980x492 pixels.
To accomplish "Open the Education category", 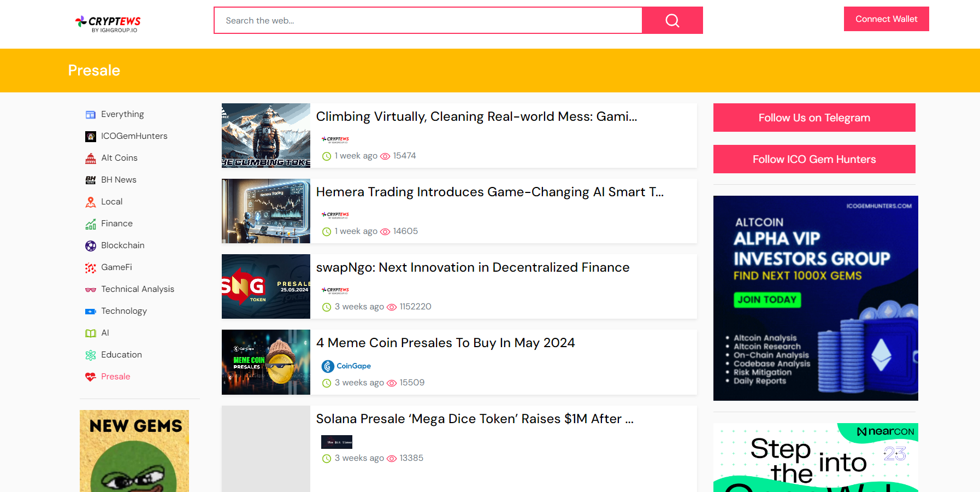I will point(121,355).
